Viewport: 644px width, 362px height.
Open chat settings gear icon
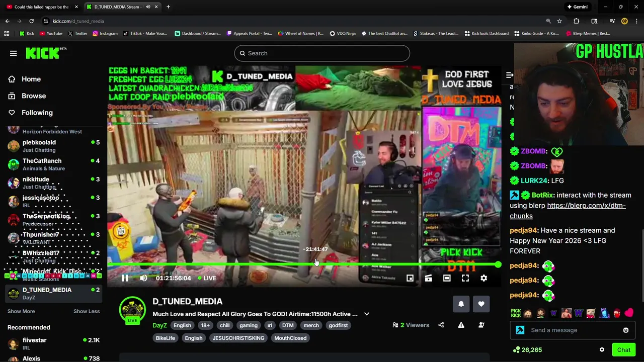click(602, 350)
